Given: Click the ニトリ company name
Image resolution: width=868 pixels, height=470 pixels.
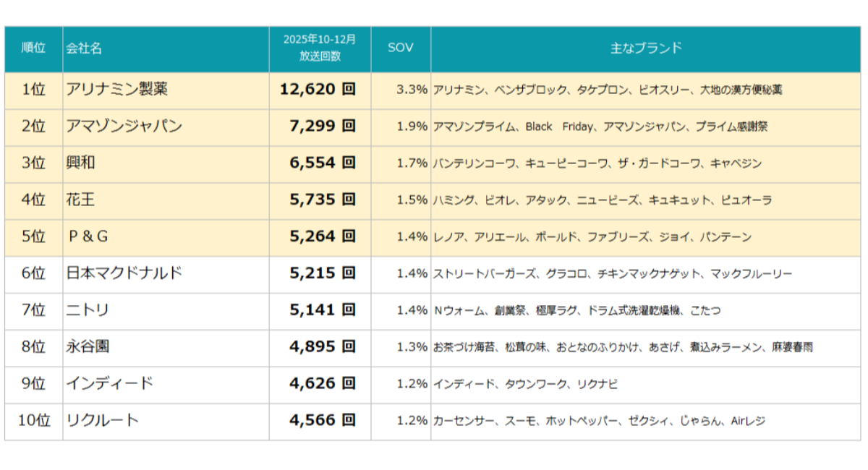Looking at the screenshot, I should point(88,310).
